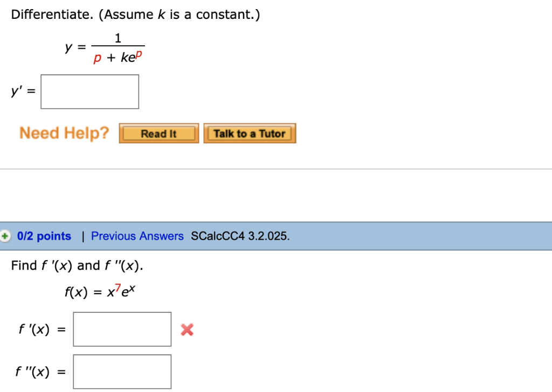The image size is (552, 392).
Task: Open Previous Answers for this question
Action: pos(137,236)
